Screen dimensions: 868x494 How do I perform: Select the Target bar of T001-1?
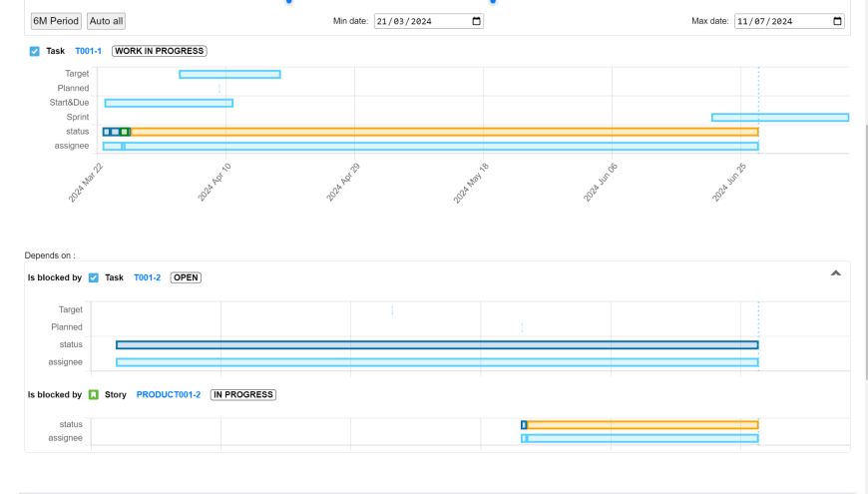coord(229,74)
